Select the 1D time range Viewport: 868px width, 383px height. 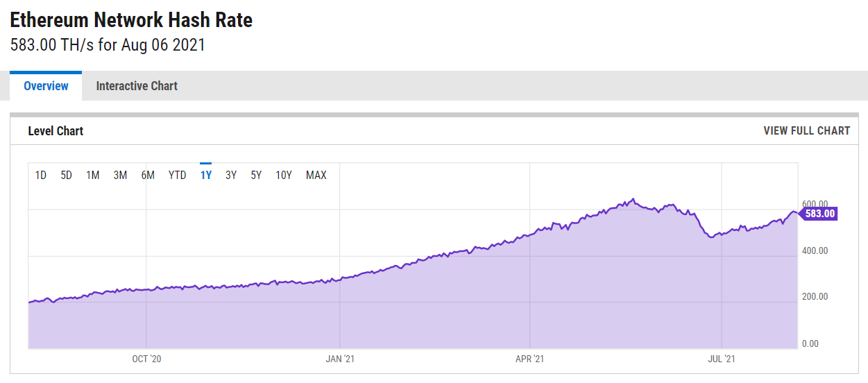tap(41, 175)
